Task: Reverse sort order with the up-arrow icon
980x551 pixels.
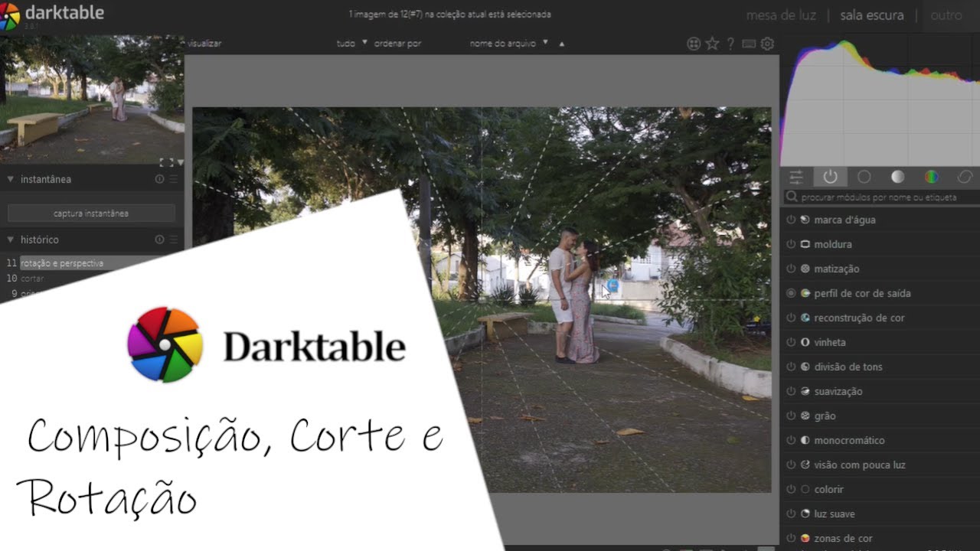Action: pyautogui.click(x=561, y=44)
